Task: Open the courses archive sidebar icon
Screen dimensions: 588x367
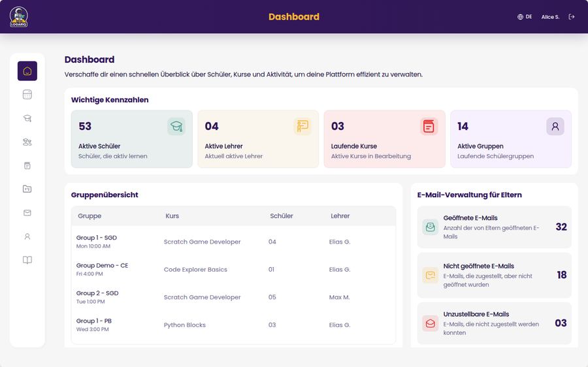Action: [x=27, y=165]
